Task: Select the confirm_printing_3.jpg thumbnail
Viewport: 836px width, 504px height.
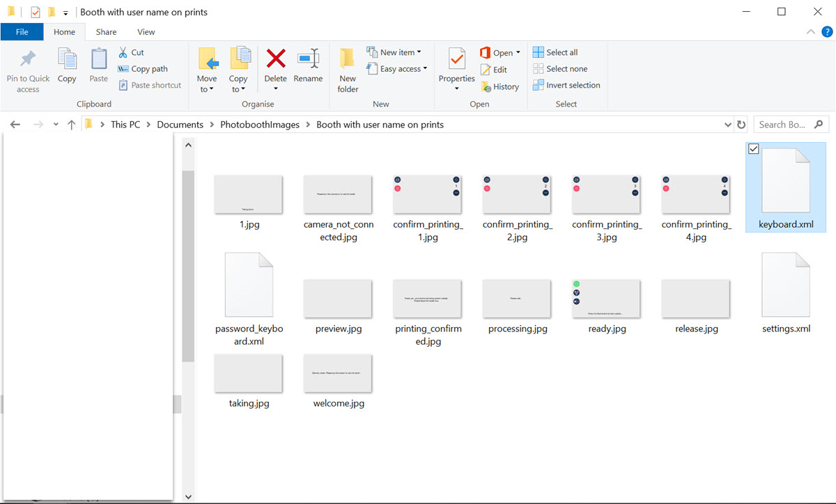Action: pos(606,195)
